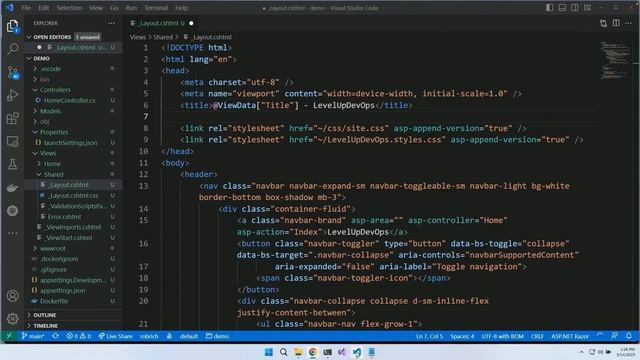The image size is (640, 360).
Task: Open Error.cshtml file
Action: tap(64, 217)
